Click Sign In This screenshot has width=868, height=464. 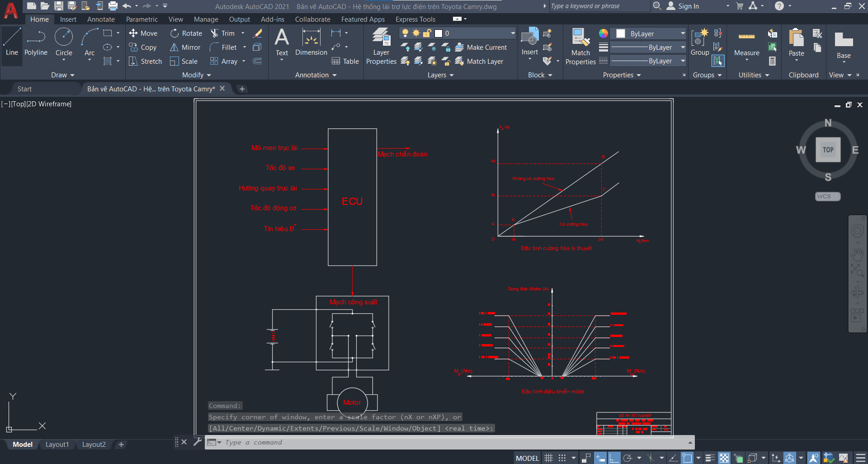pyautogui.click(x=683, y=6)
